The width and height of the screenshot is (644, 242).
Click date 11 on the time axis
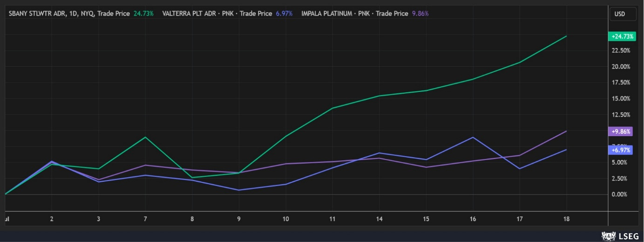pyautogui.click(x=332, y=219)
